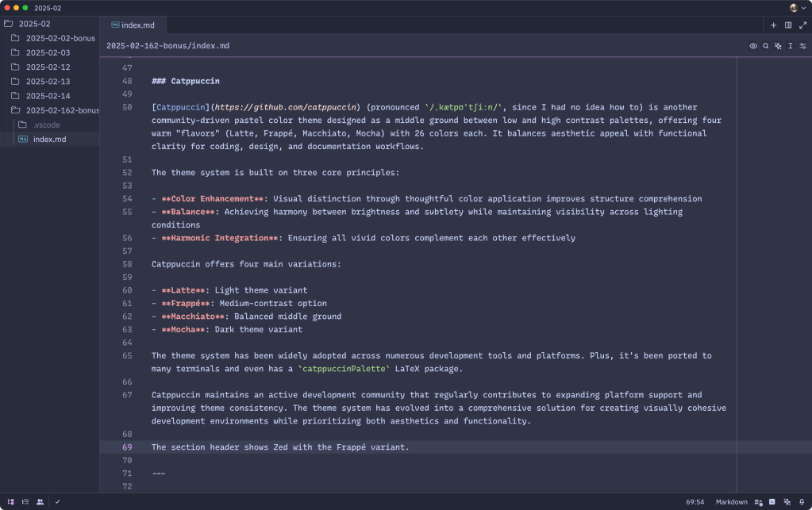Open the notifications bell icon
This screenshot has width=812, height=510.
coord(801,501)
